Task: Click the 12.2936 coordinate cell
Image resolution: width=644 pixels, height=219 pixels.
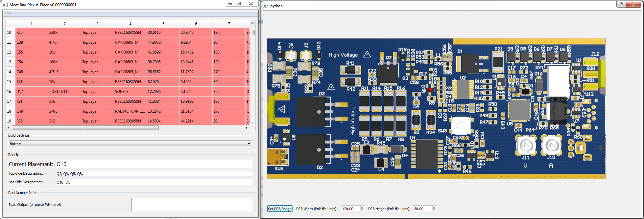Action: tap(163, 92)
